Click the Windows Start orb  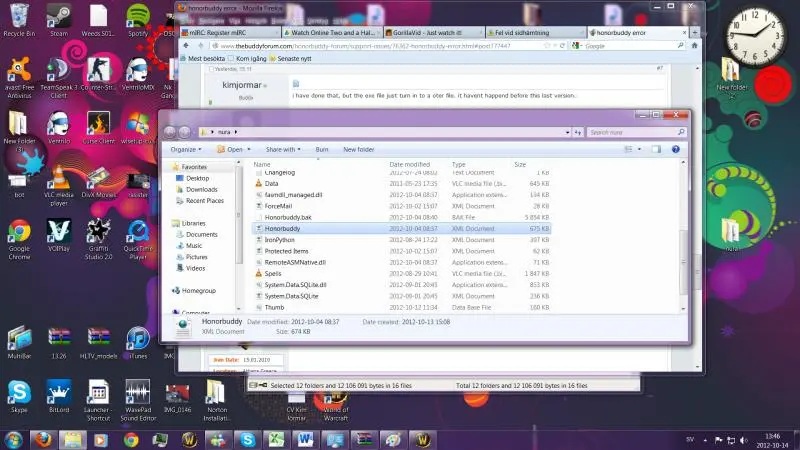14,440
